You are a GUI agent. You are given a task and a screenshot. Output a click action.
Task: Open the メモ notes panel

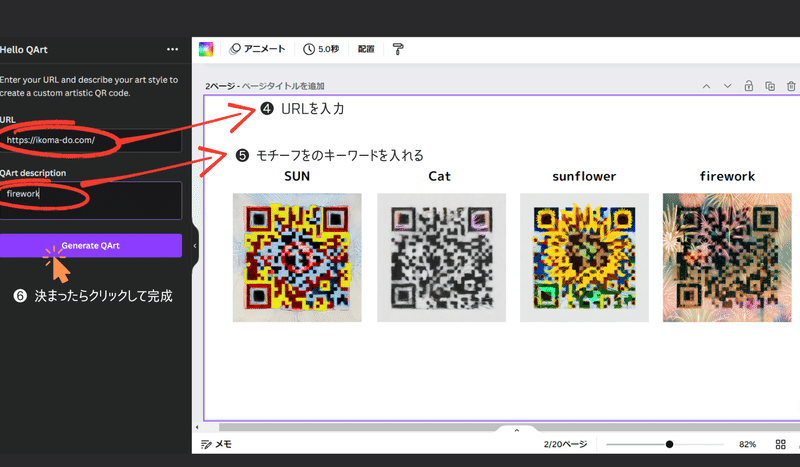pyautogui.click(x=216, y=444)
